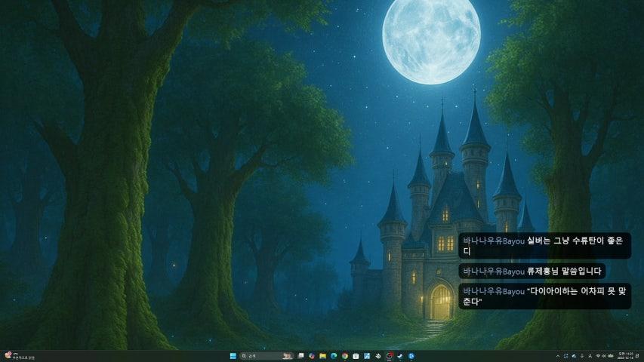
Task: Expand the hidden system tray icons
Action: (x=558, y=356)
